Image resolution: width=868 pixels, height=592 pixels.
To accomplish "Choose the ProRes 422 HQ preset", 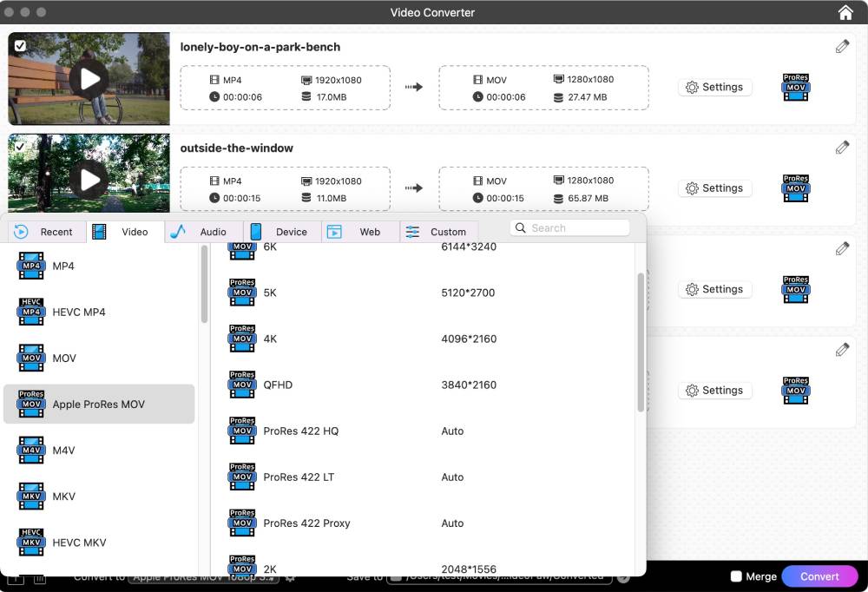I will point(424,431).
